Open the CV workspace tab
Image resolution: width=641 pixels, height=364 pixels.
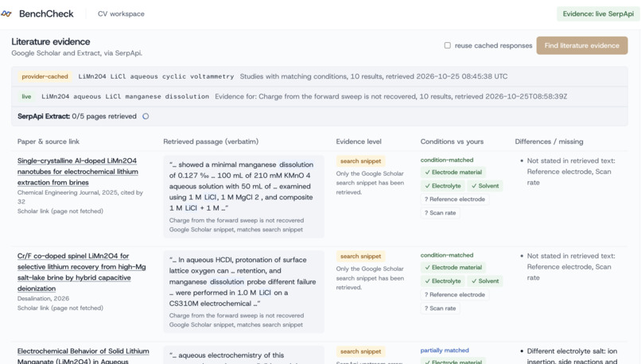(121, 14)
